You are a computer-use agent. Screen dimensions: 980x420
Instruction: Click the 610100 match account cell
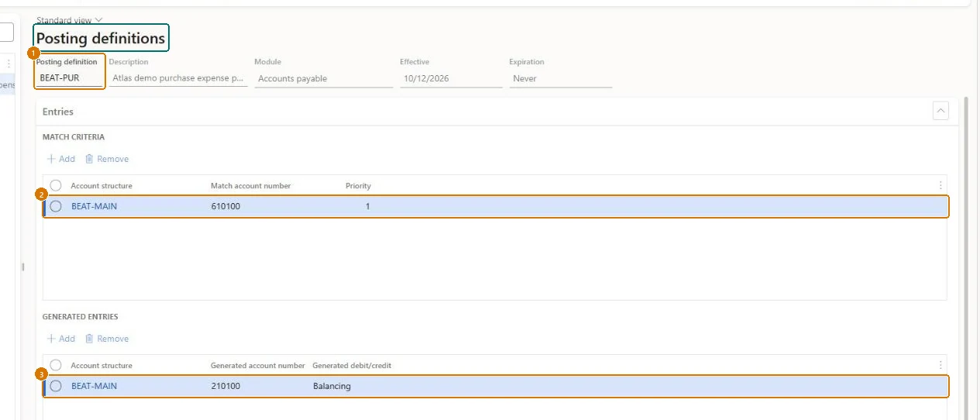[x=225, y=206]
